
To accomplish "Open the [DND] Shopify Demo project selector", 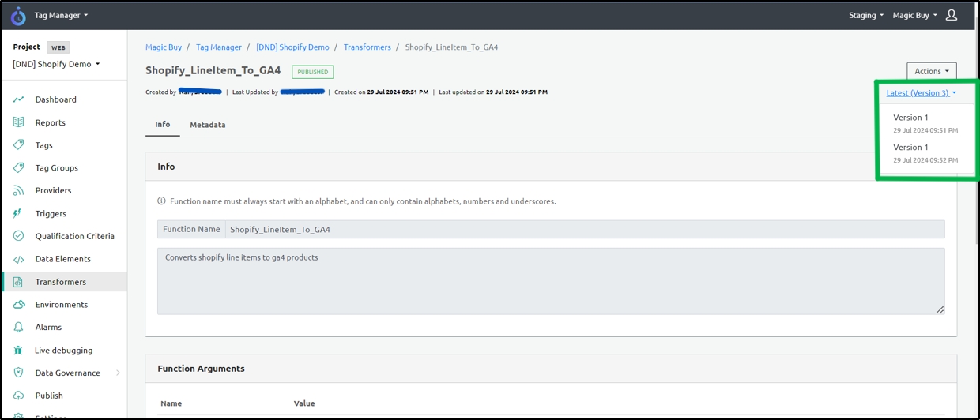I will pyautogui.click(x=56, y=64).
